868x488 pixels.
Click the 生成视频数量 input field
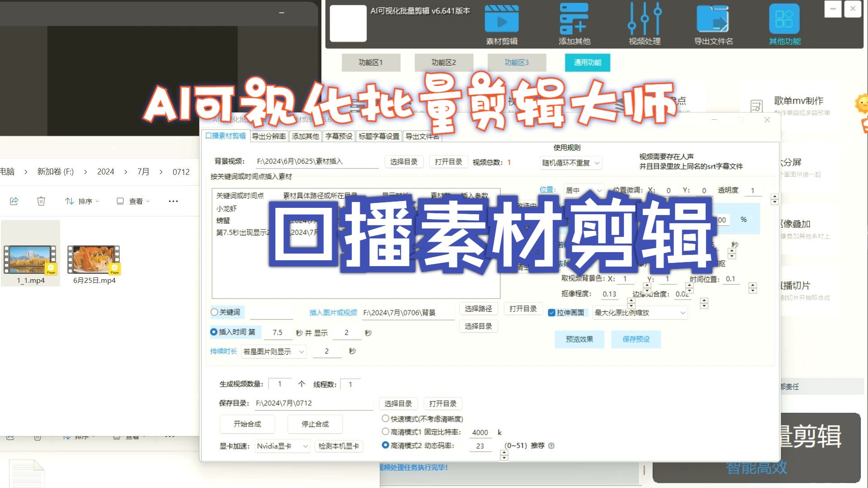pos(280,384)
